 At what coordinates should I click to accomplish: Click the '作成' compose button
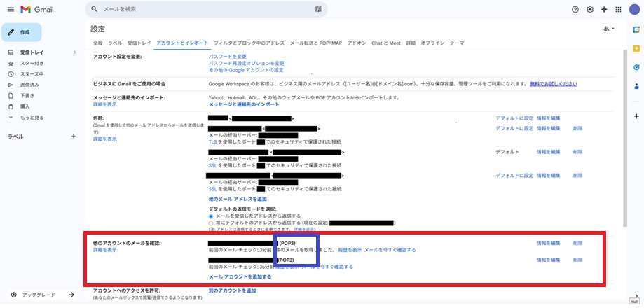[x=21, y=32]
